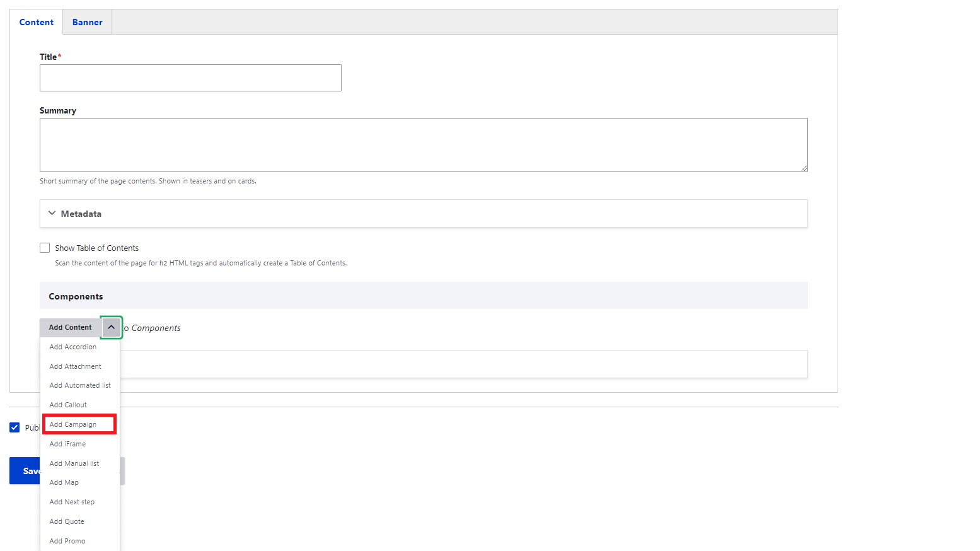Select Add Accordion from the list
The width and height of the screenshot is (980, 551).
(73, 347)
